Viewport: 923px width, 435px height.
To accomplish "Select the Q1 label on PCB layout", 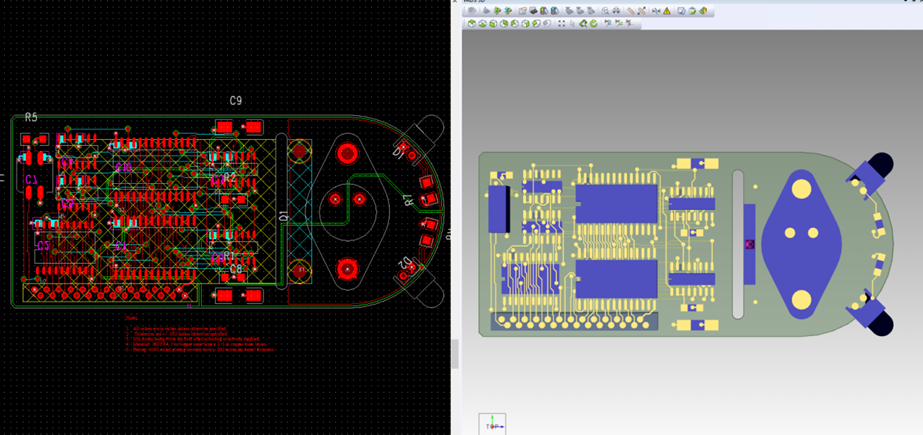I will [x=283, y=216].
